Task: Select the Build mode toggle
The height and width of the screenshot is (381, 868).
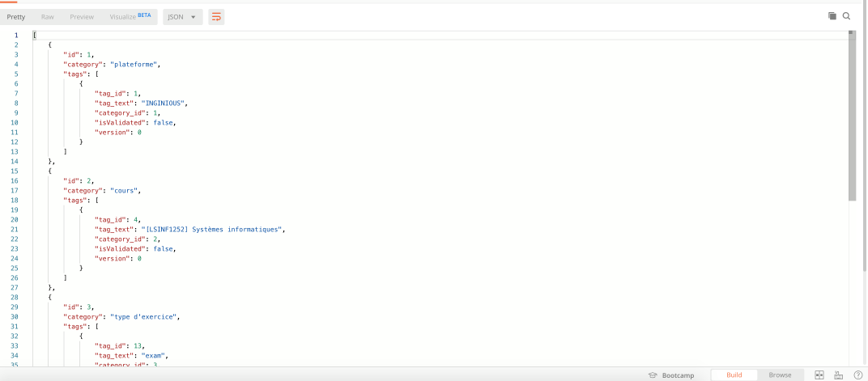Action: pos(734,375)
